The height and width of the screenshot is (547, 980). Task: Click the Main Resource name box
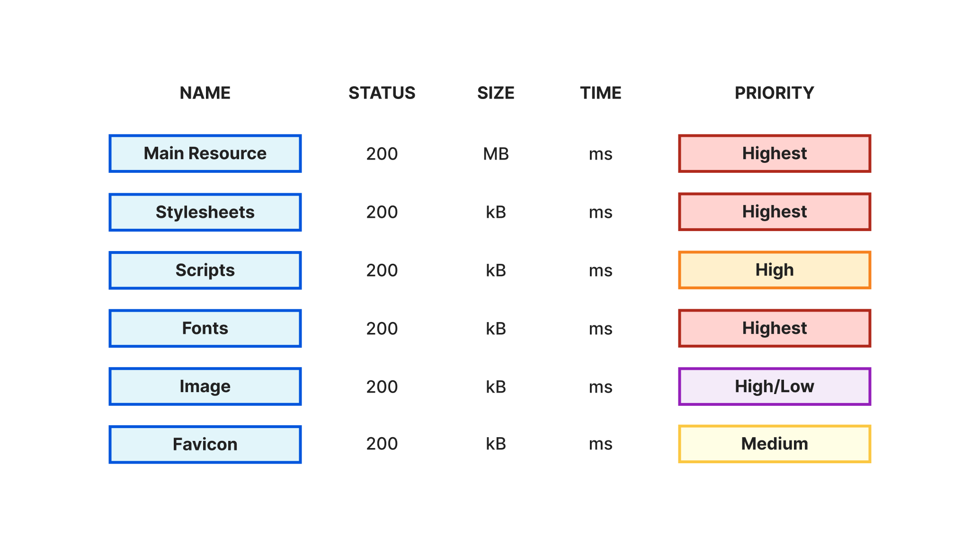(205, 153)
